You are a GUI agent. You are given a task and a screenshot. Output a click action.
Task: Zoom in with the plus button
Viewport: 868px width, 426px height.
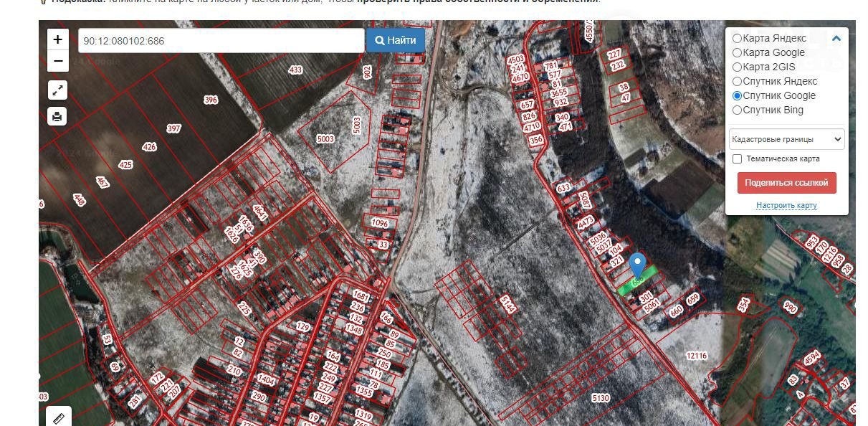click(x=58, y=40)
